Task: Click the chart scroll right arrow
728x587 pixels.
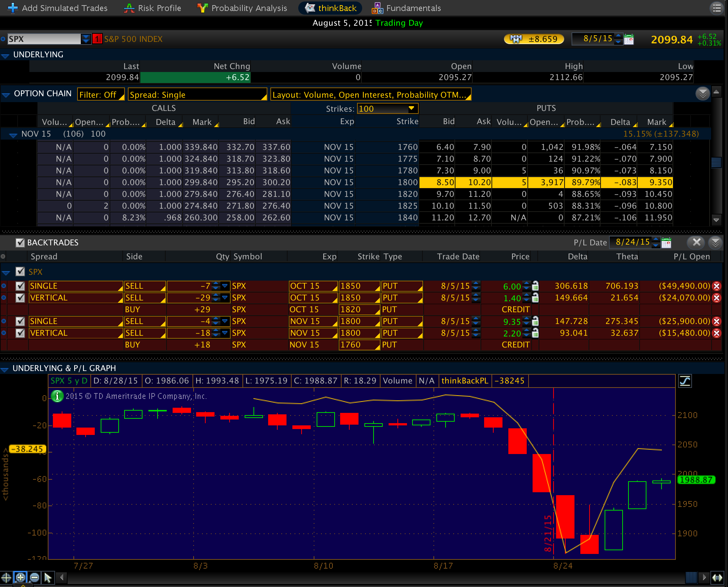Action: point(704,577)
